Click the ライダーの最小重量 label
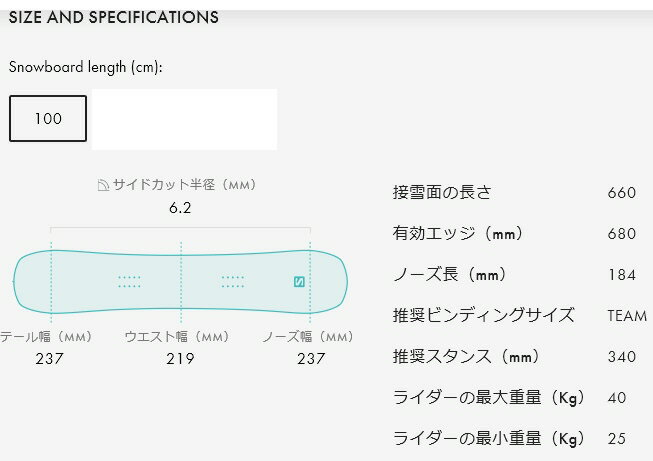 pyautogui.click(x=489, y=439)
